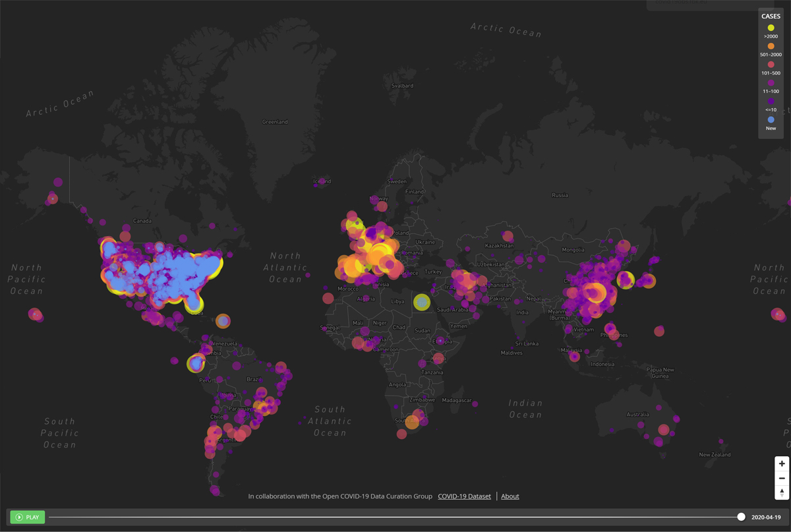Start the timeline animation with Play

[x=28, y=517]
